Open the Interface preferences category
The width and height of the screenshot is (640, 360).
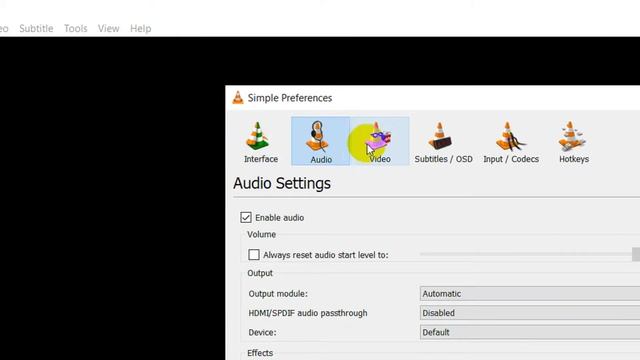coord(261,141)
